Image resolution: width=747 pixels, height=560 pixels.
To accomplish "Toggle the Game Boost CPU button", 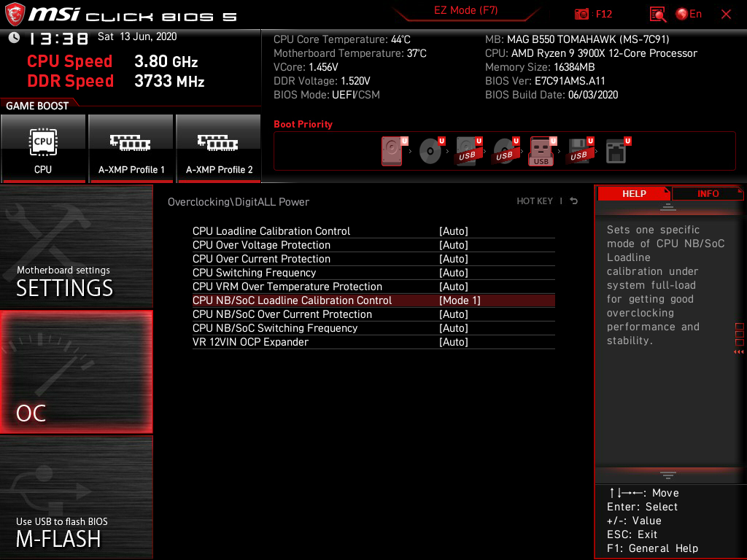I will [43, 149].
